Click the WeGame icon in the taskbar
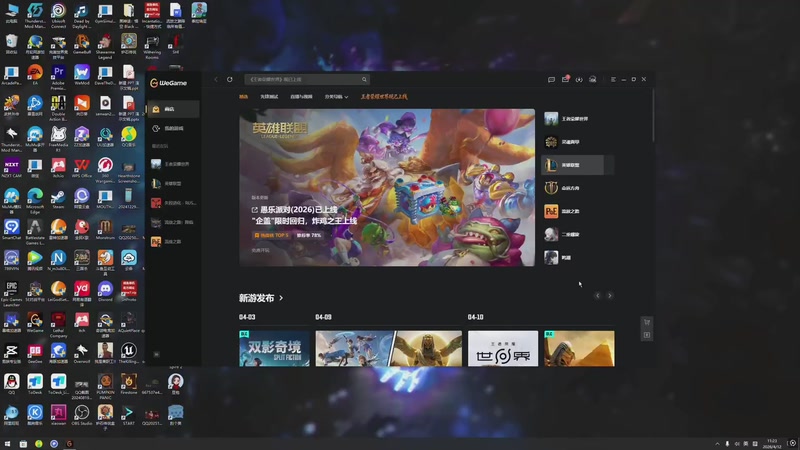 click(x=69, y=444)
